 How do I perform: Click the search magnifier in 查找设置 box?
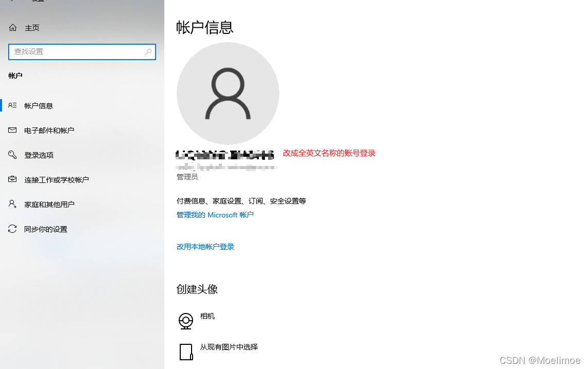point(148,51)
